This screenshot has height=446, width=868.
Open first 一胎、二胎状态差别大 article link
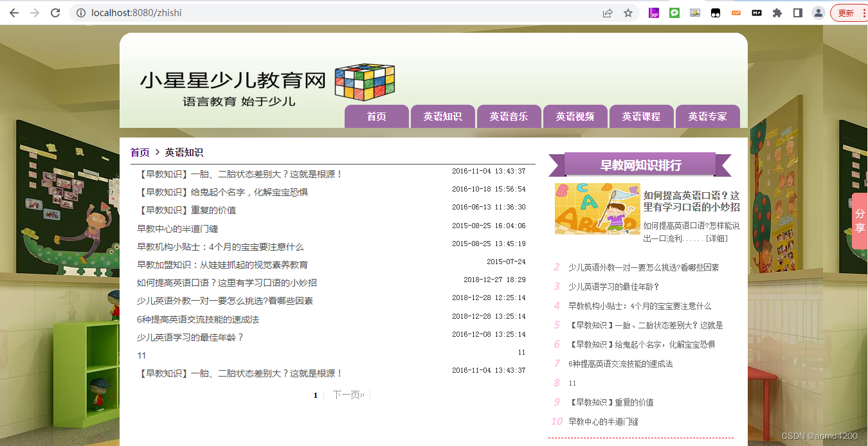240,174
